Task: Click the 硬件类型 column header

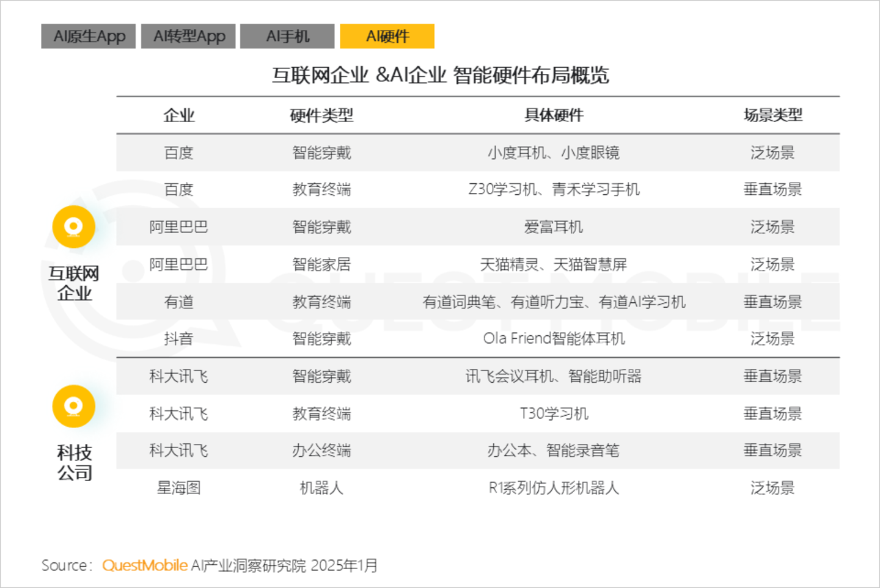Action: click(x=321, y=115)
